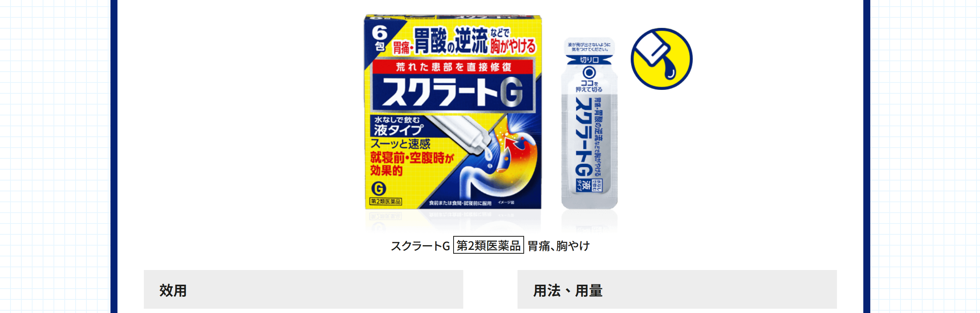Open the 効用 section header
This screenshot has height=313, width=980.
(304, 289)
